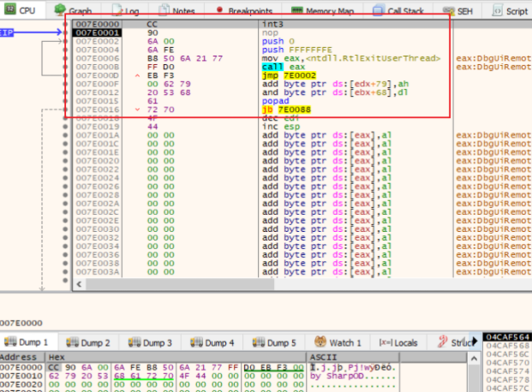Image resolution: width=532 pixels, height=392 pixels.
Task: Toggle breakpoint bullet at 007E0030
Action: coord(65,229)
